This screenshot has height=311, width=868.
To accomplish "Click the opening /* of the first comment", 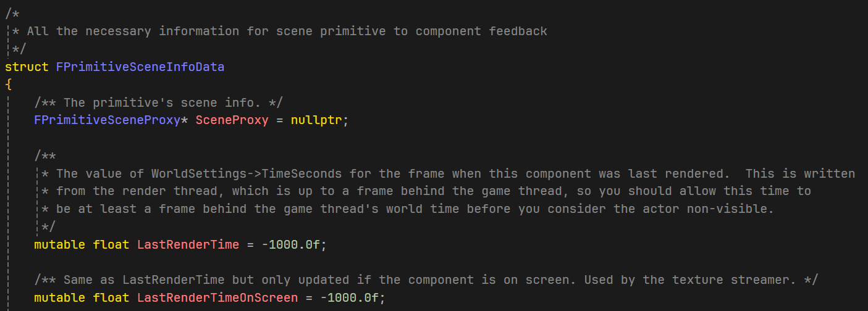I will (12, 14).
